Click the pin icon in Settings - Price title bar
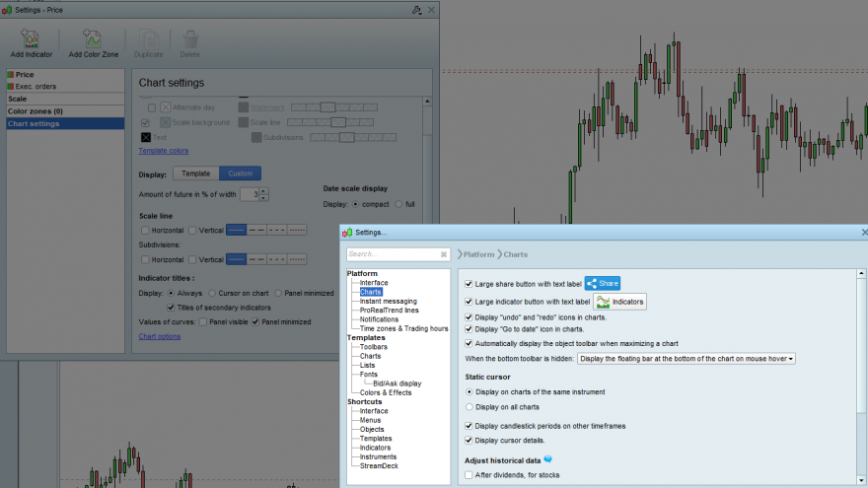The height and width of the screenshot is (488, 868). (x=417, y=10)
